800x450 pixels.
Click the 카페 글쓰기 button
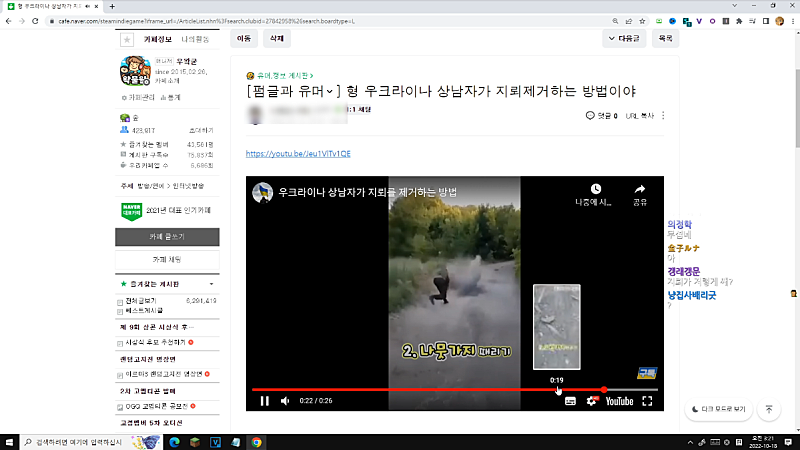167,237
